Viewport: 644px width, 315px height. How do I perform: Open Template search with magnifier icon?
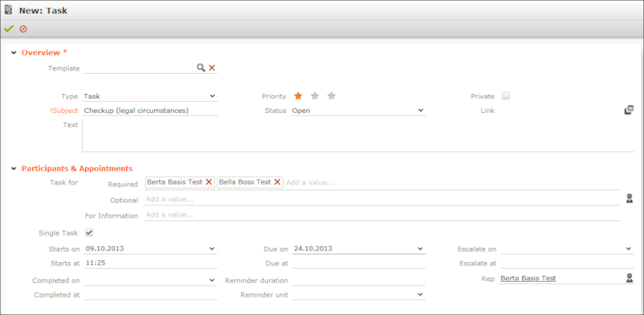coord(200,68)
